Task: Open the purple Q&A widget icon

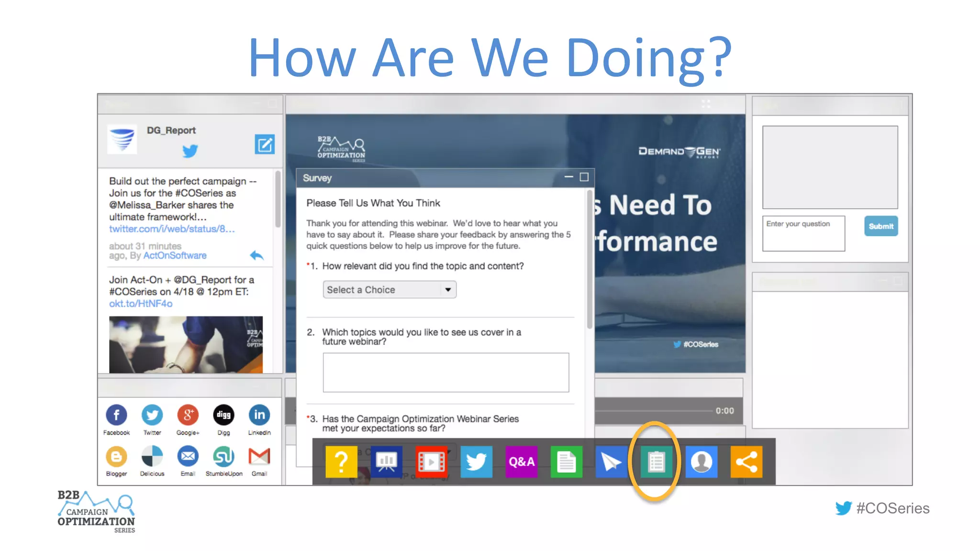Action: coord(521,462)
